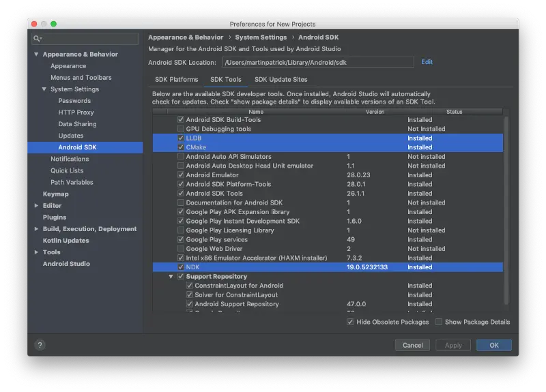Enable Show Package Details checkbox
546x392 pixels.
point(439,322)
